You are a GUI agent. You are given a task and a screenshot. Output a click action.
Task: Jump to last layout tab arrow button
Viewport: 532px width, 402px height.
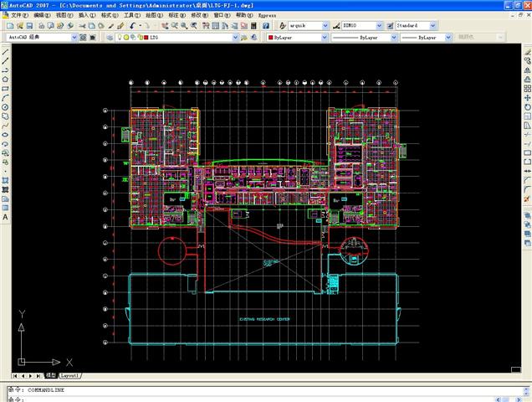click(38, 376)
